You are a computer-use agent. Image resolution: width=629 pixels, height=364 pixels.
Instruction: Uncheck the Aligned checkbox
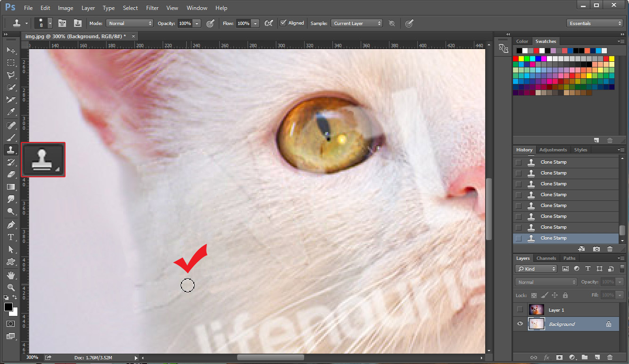tap(283, 23)
